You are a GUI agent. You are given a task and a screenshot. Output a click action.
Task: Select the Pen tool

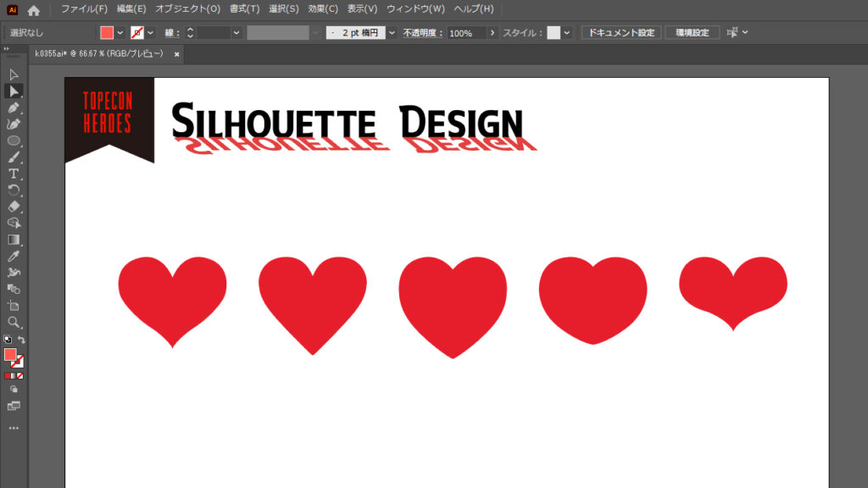click(12, 108)
